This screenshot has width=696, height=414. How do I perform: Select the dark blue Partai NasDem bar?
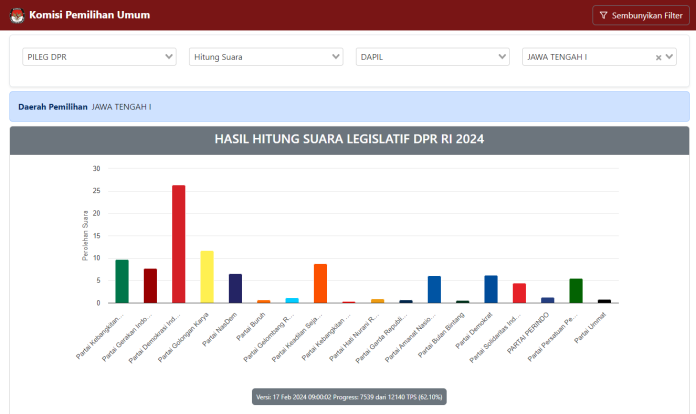tap(236, 288)
